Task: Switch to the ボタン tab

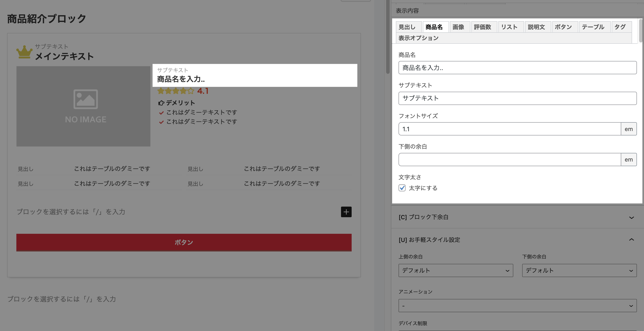Action: [x=565, y=27]
